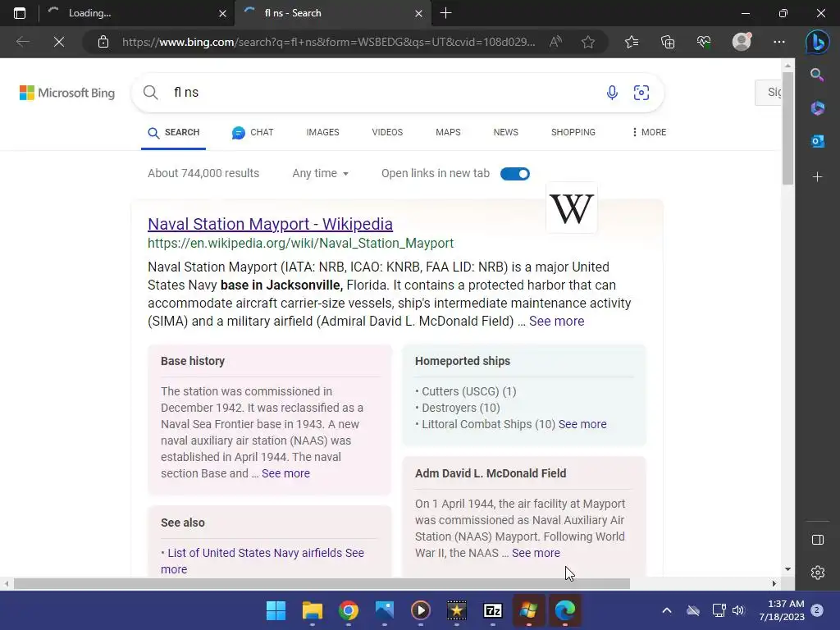This screenshot has height=630, width=840.
Task: Open Collections icon in toolbar
Action: 668,42
